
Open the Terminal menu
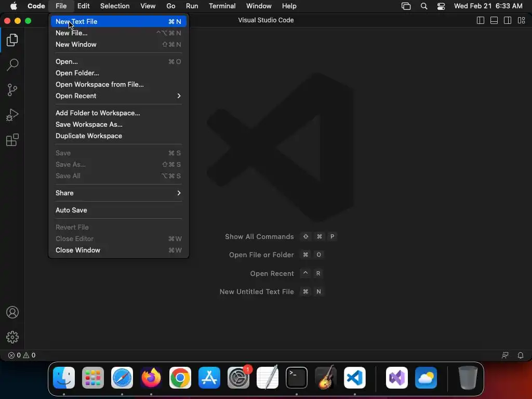[222, 6]
